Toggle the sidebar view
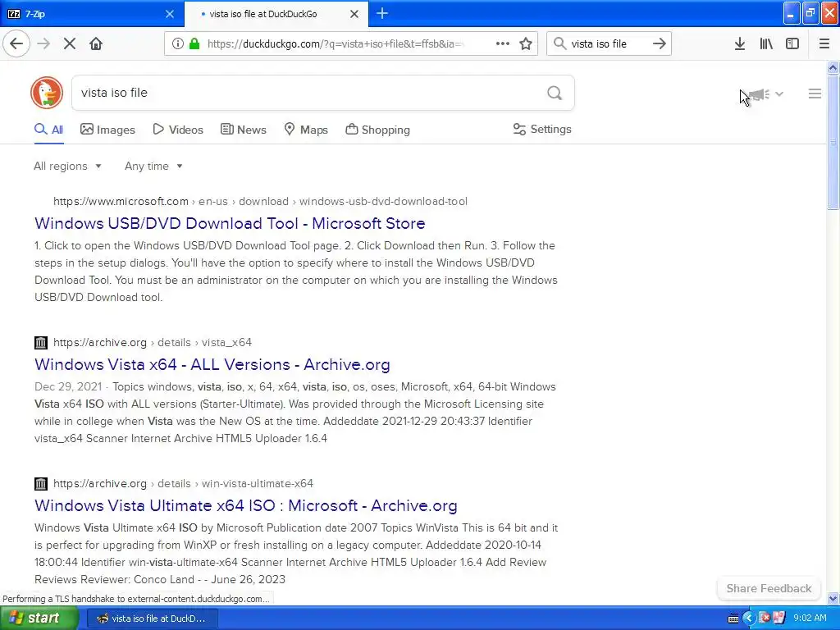840x630 pixels. pos(792,43)
